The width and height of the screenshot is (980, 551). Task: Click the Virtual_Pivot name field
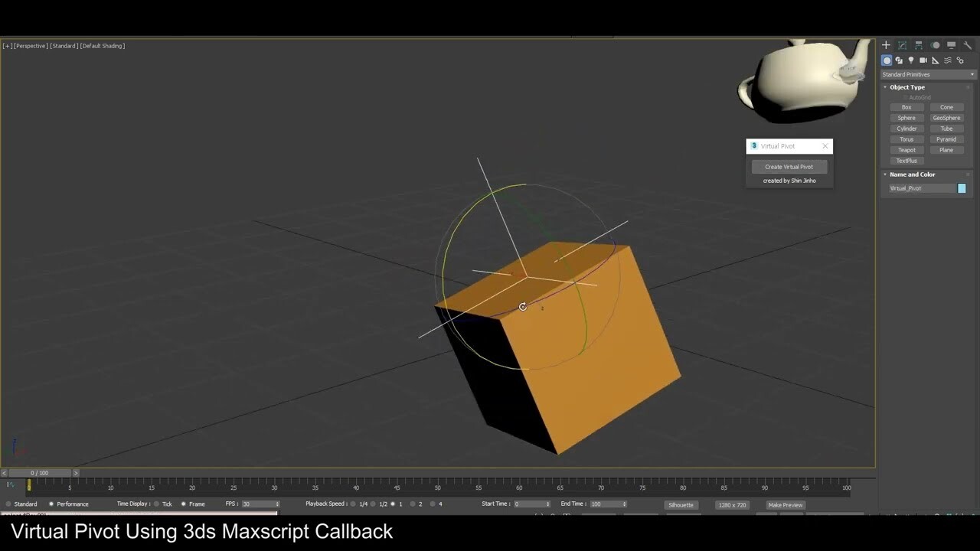(919, 188)
